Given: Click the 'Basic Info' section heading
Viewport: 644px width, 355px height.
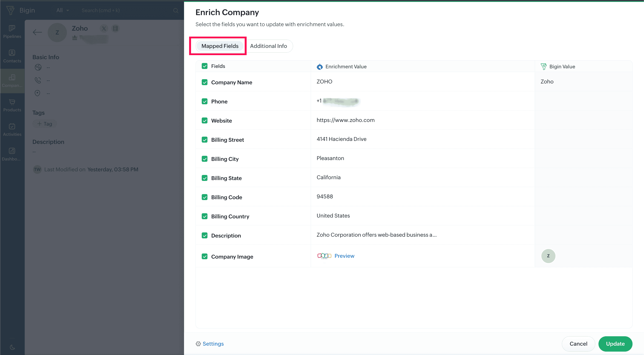Looking at the screenshot, I should click(46, 57).
